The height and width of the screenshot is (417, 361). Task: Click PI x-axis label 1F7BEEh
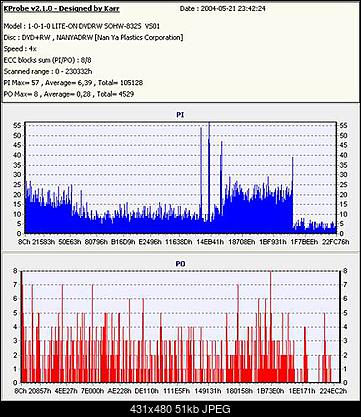tap(304, 242)
